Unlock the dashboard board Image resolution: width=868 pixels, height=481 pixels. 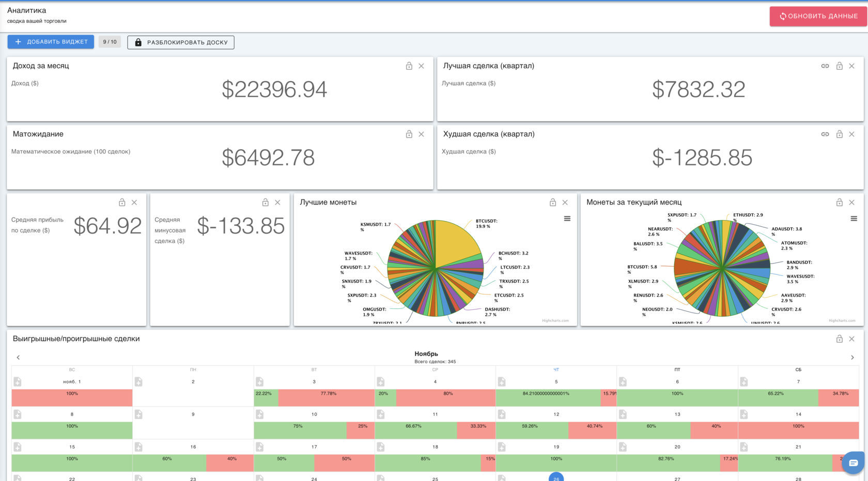[181, 42]
